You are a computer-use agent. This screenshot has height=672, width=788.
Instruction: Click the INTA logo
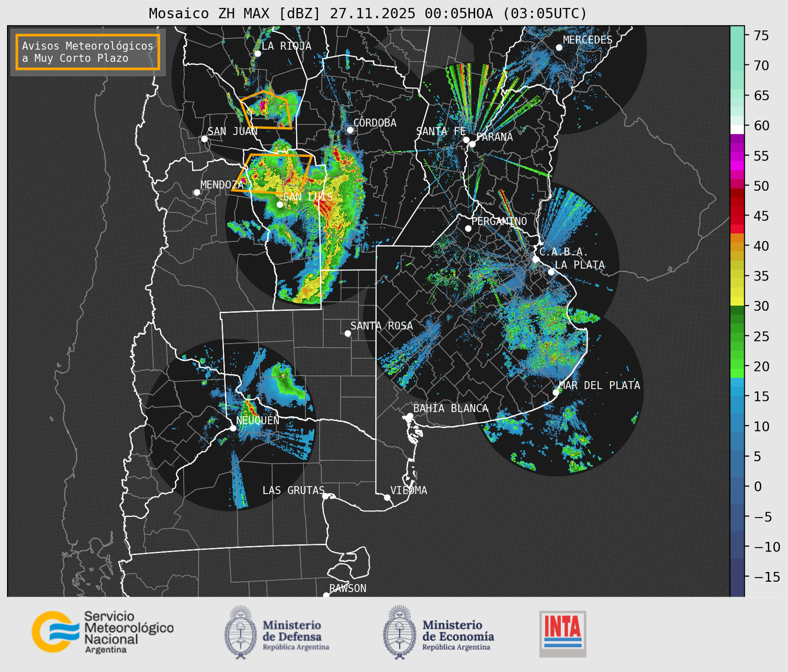point(562,634)
